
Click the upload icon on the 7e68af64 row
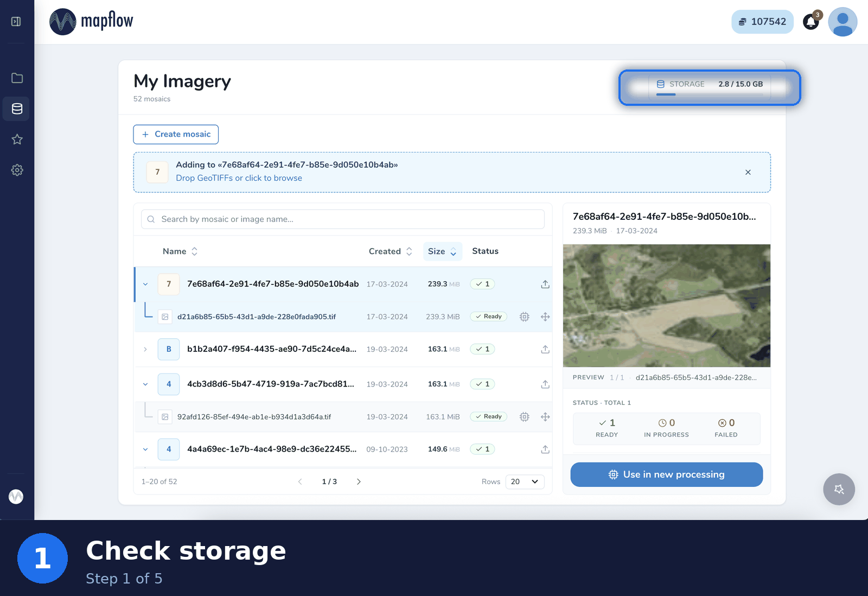point(545,284)
